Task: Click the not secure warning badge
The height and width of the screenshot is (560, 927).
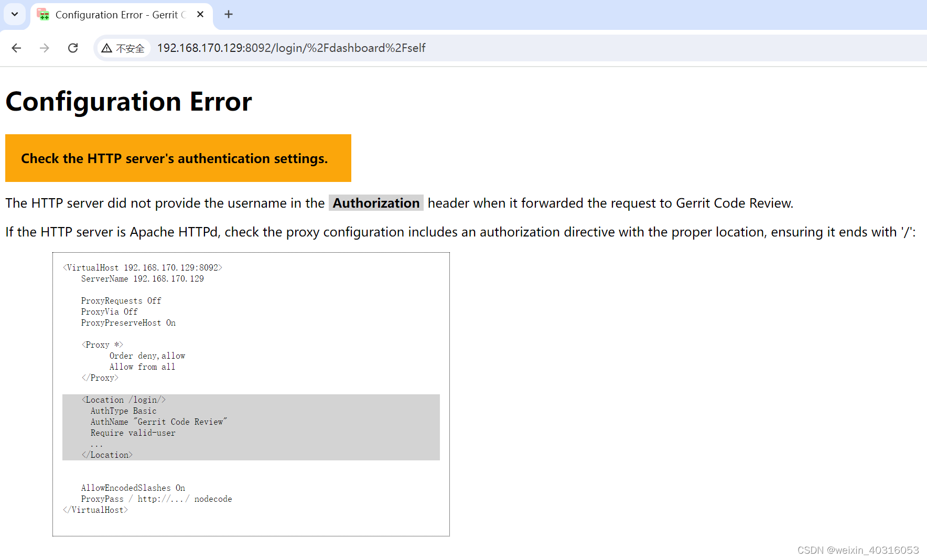Action: click(124, 48)
